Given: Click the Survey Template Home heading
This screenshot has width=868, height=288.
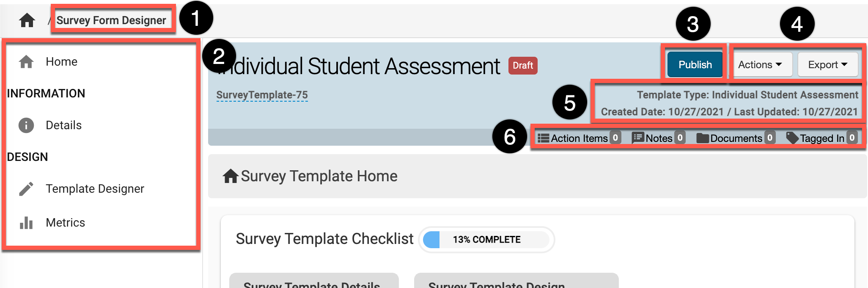Looking at the screenshot, I should 319,176.
